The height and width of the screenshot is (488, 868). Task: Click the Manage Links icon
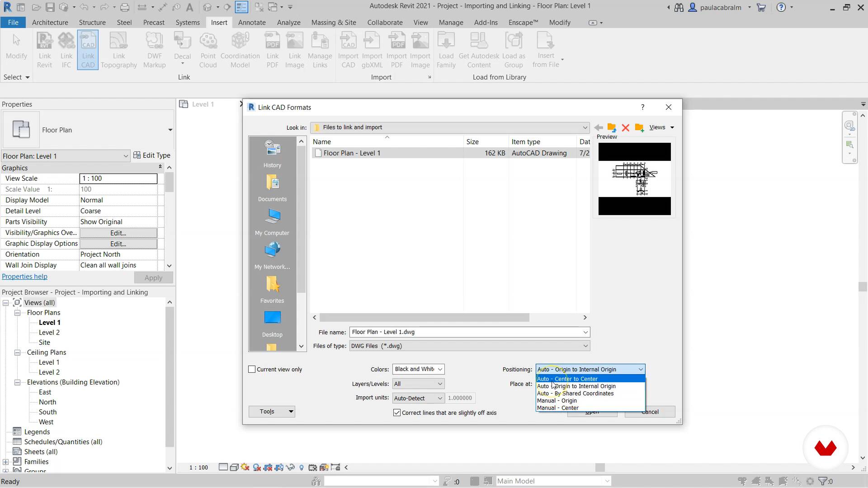[x=320, y=50]
